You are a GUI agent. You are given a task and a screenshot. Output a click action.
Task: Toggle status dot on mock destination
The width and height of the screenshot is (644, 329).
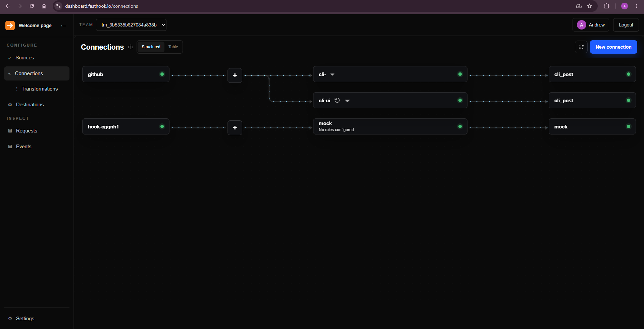click(x=629, y=126)
